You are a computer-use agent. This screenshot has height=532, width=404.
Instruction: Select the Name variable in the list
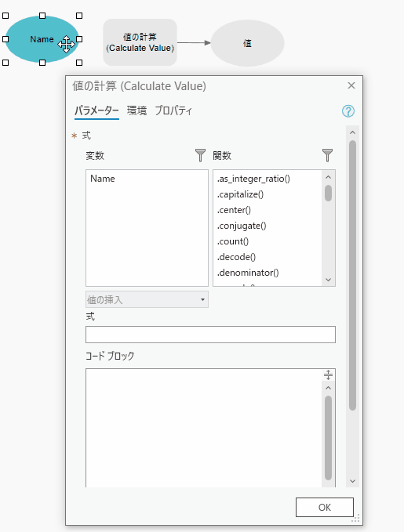point(103,179)
